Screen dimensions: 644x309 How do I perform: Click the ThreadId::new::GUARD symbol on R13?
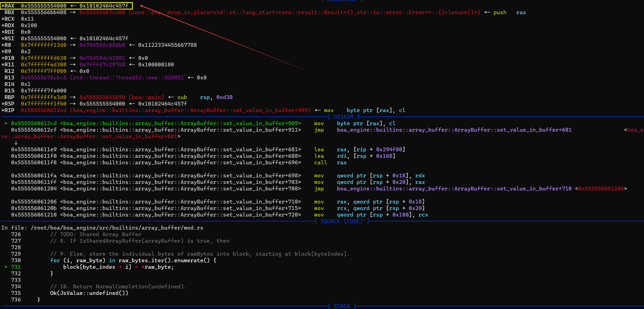coord(127,78)
